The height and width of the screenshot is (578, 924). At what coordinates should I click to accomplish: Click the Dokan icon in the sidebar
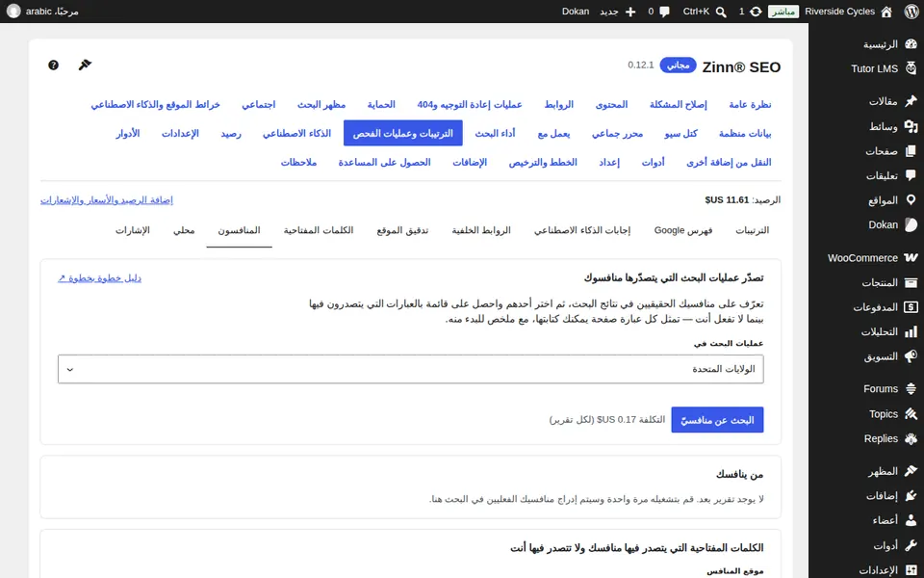point(911,224)
